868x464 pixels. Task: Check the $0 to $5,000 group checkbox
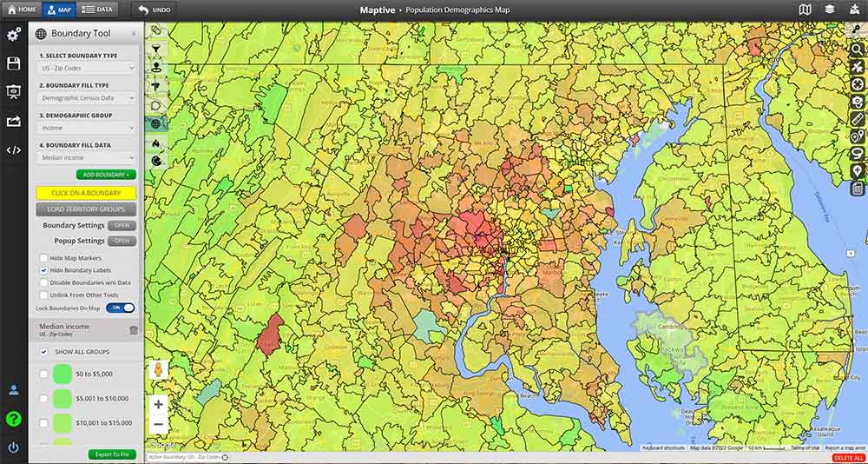43,375
